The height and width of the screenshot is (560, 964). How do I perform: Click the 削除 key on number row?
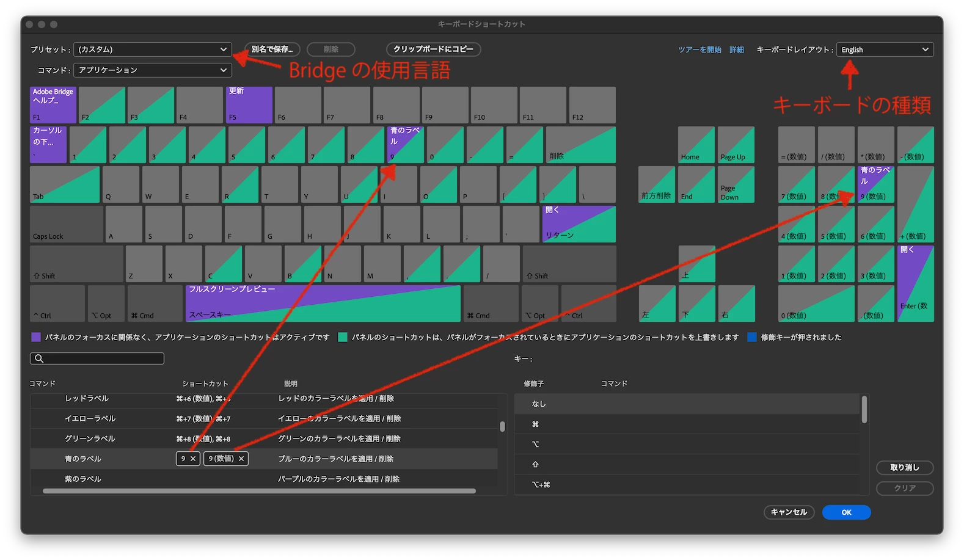[x=581, y=145]
